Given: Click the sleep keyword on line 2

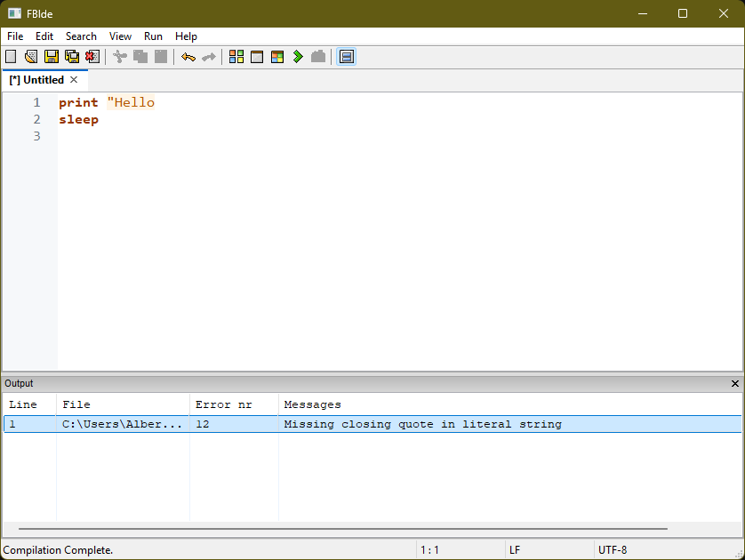Looking at the screenshot, I should point(78,120).
